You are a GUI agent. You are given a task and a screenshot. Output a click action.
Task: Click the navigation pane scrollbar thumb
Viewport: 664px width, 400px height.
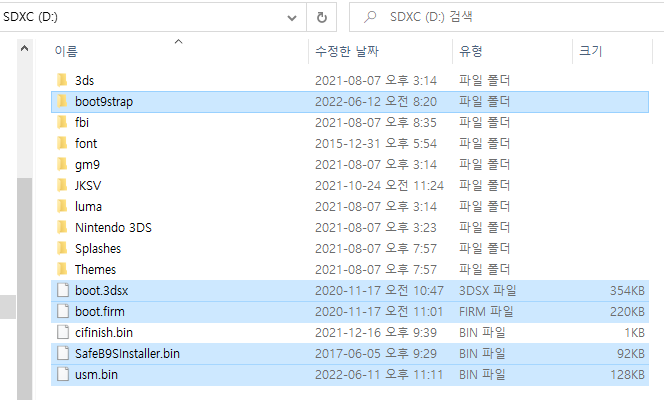[x=25, y=289]
